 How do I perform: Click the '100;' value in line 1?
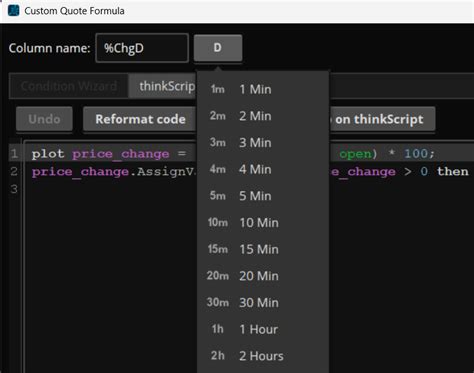419,154
